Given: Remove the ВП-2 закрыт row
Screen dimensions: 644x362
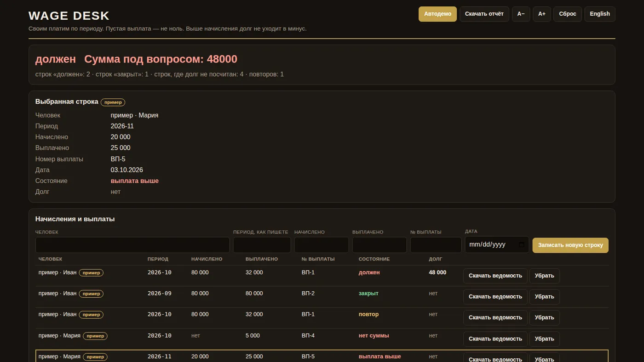Looking at the screenshot, I should (545, 297).
